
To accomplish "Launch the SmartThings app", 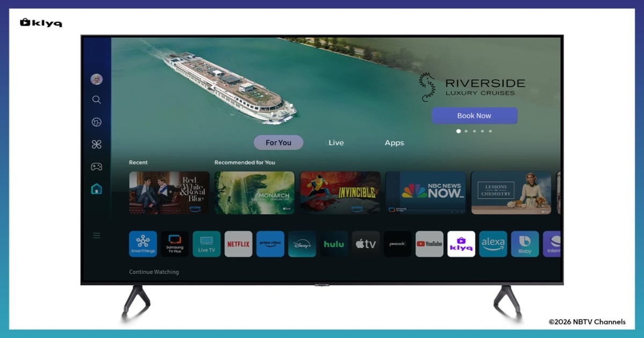I will tap(142, 244).
